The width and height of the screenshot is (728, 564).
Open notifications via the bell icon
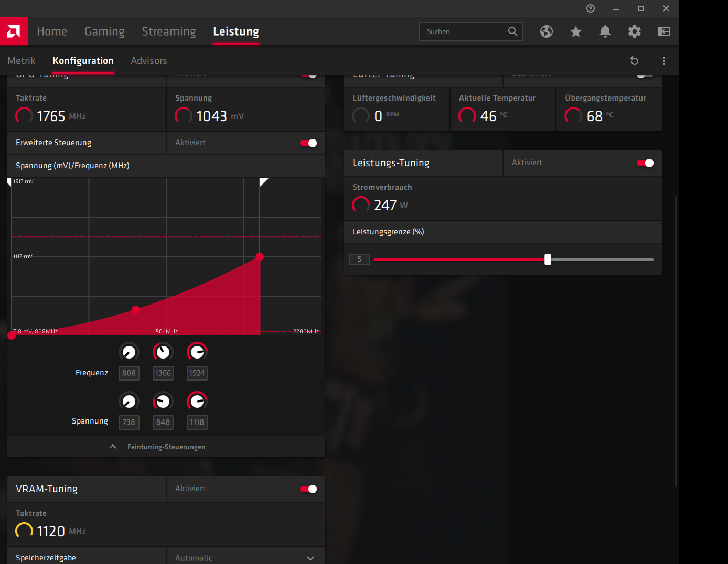(605, 31)
